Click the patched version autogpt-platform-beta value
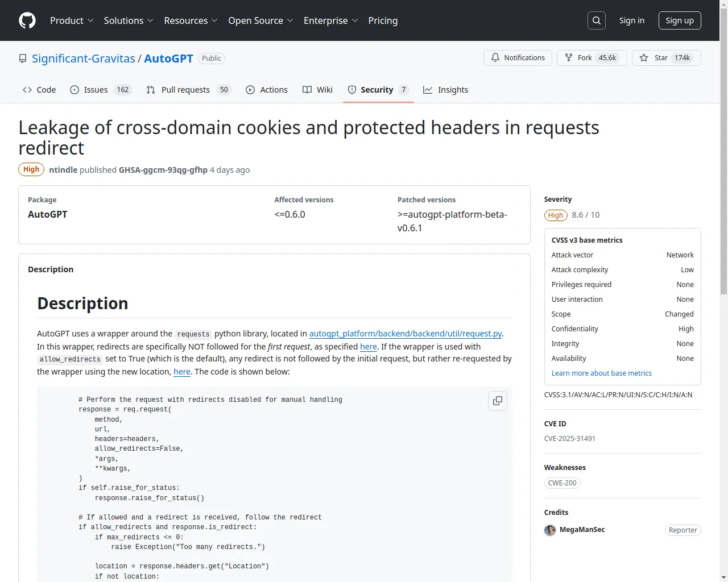 pyautogui.click(x=452, y=221)
